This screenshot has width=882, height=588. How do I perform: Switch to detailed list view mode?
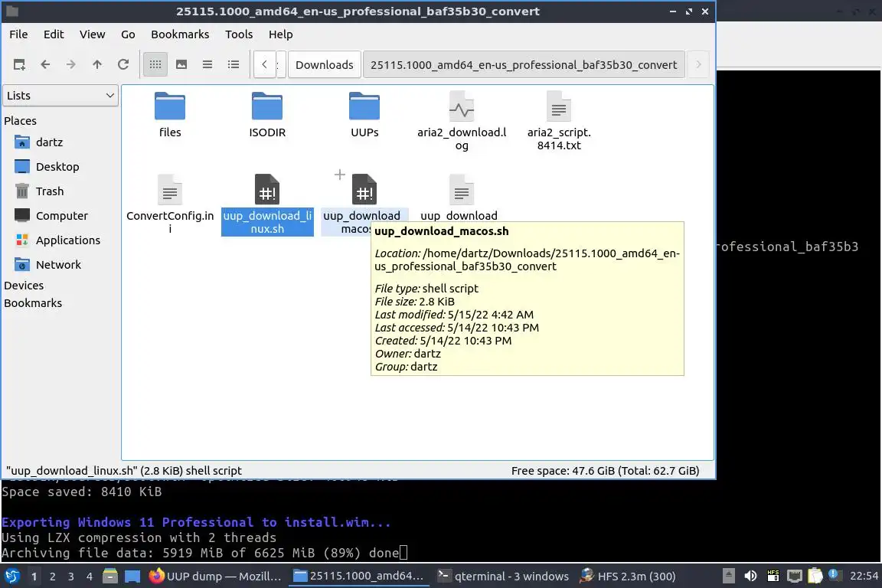234,65
